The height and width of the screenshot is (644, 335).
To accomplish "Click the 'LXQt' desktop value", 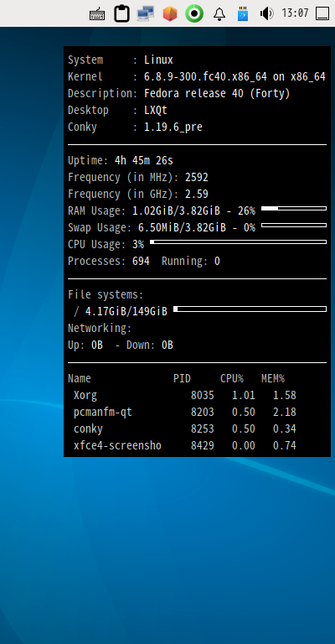I will click(x=156, y=111).
